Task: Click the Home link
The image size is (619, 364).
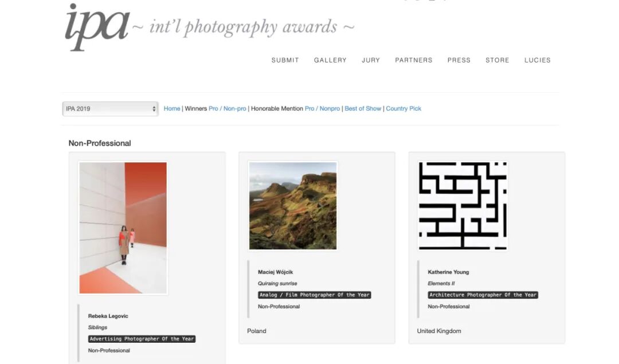Action: (172, 108)
